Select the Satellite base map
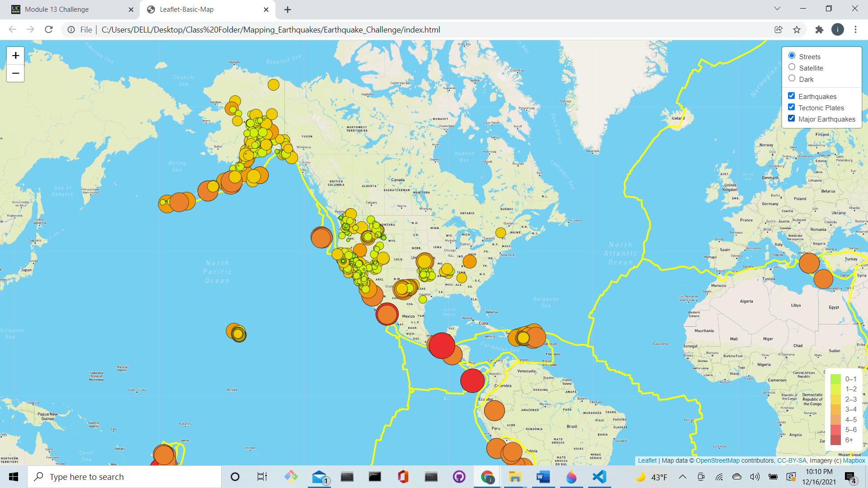Screen dimensions: 868x488 792,67
